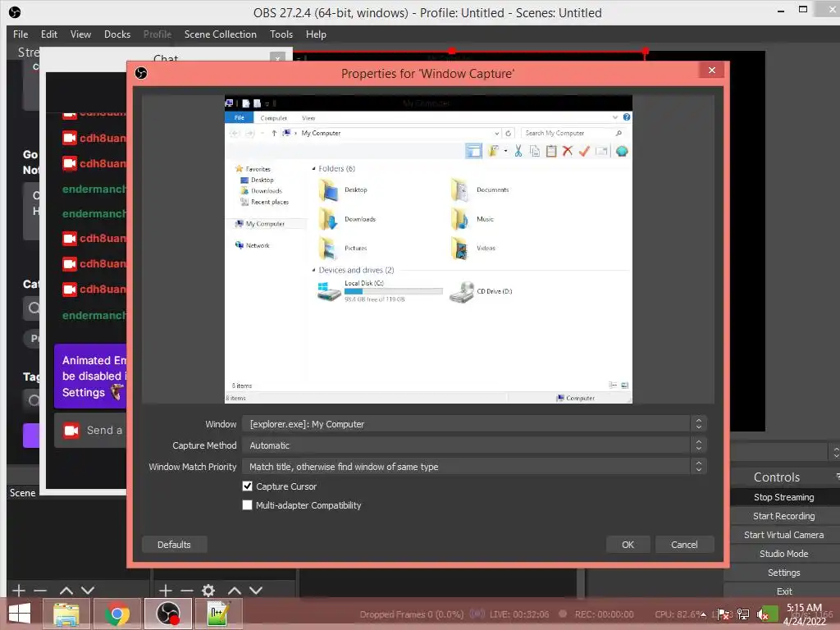Screen dimensions: 840x630
Task: Cancel the Window Capture properties
Action: [684, 545]
